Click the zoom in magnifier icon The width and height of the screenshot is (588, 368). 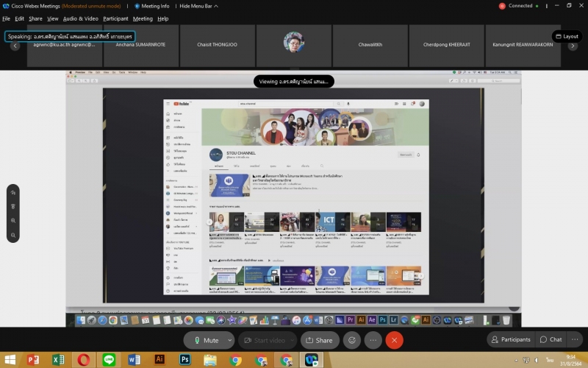click(x=13, y=221)
